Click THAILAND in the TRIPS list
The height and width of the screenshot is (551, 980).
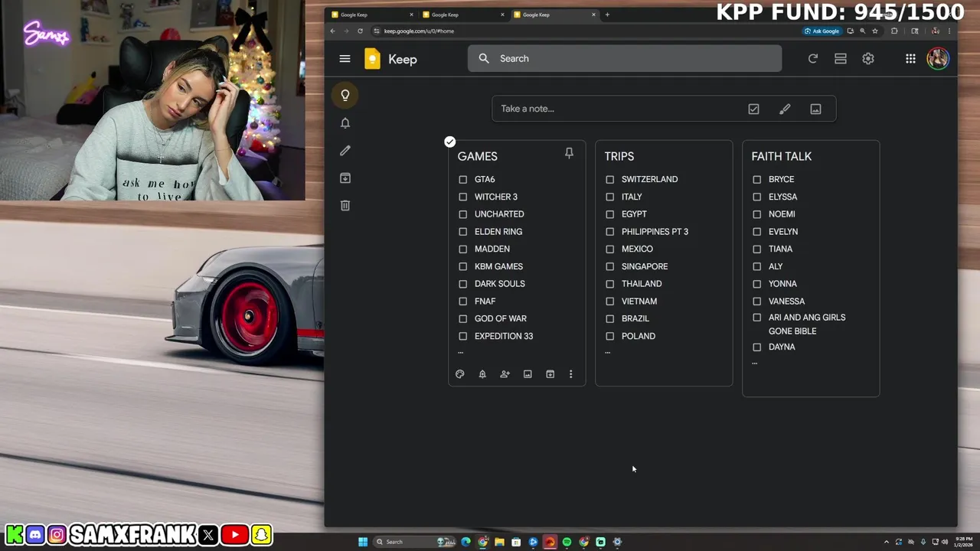[642, 284]
